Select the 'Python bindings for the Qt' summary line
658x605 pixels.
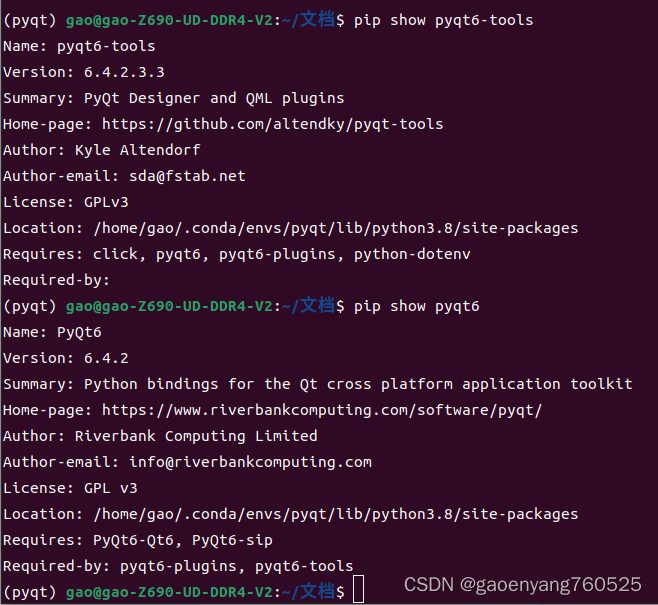[x=318, y=384]
